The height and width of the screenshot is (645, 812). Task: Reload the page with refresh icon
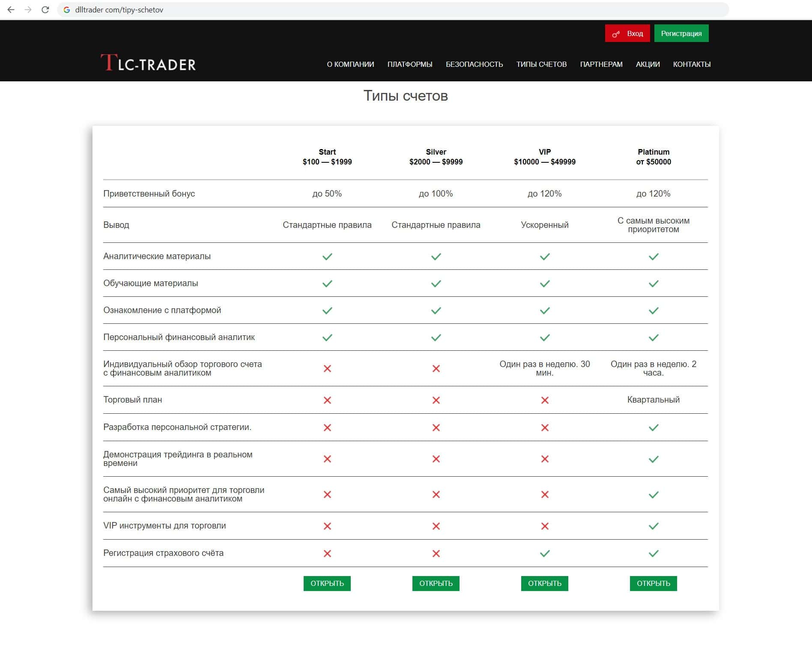tap(45, 9)
